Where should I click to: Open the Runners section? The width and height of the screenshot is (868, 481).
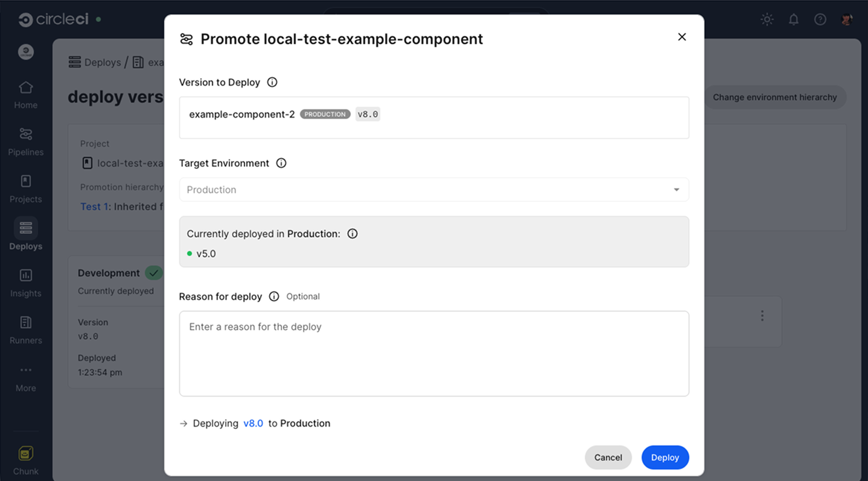pyautogui.click(x=25, y=329)
